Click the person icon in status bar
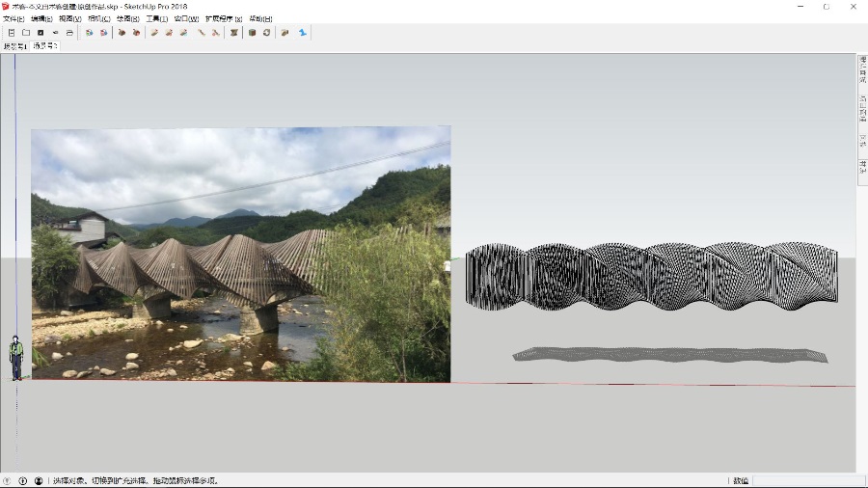Screen dimensions: 868x488 (39, 480)
